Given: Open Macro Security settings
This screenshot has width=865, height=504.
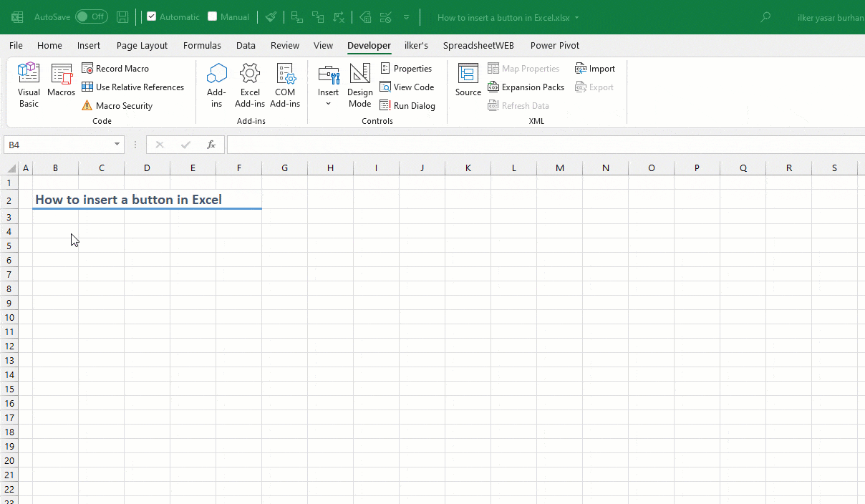Looking at the screenshot, I should pos(123,105).
